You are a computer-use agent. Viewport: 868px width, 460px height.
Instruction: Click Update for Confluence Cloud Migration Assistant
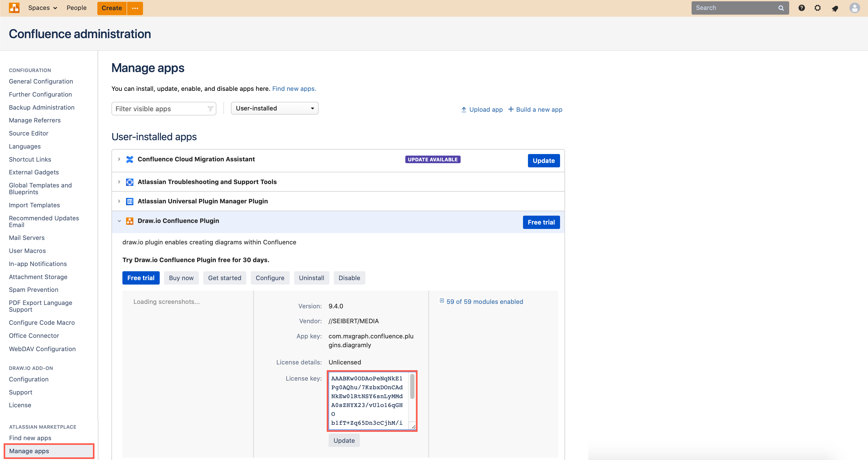pos(544,160)
